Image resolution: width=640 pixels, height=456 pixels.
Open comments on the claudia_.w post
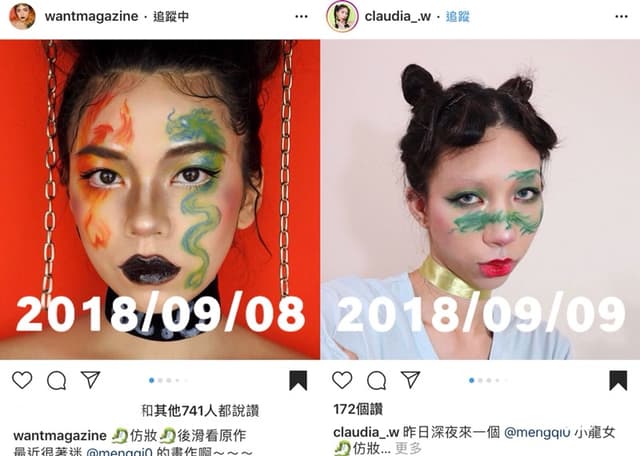coord(376,380)
